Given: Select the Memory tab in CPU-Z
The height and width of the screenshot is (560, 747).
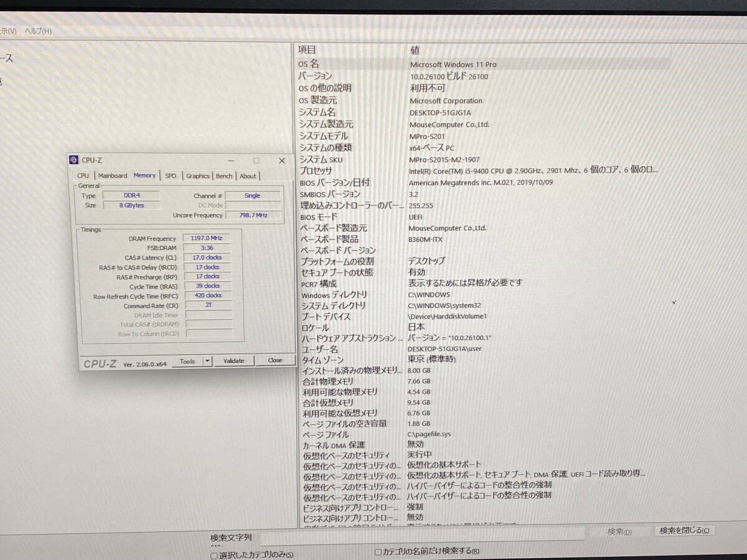Looking at the screenshot, I should tap(144, 175).
